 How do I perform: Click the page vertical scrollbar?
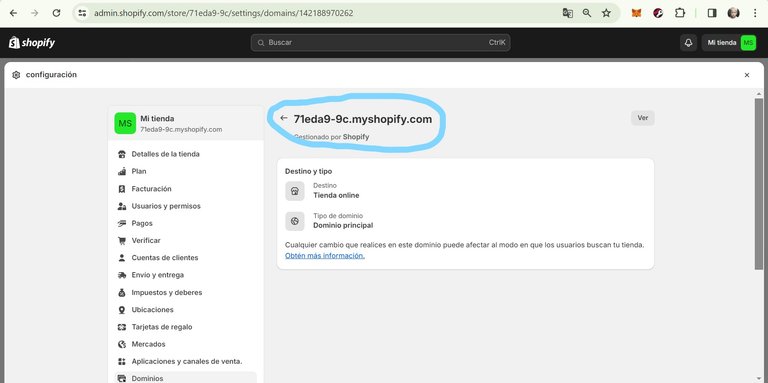(x=759, y=183)
